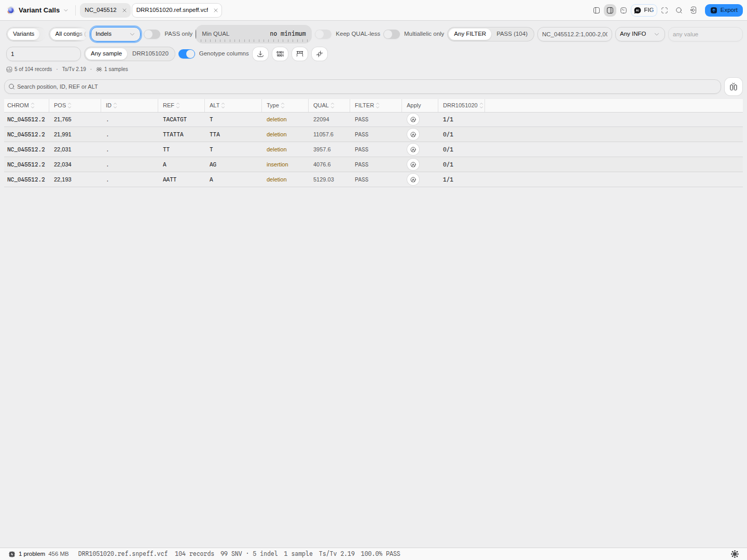Turn on Keep QUAL-less switch
747x560 pixels.
coord(323,34)
